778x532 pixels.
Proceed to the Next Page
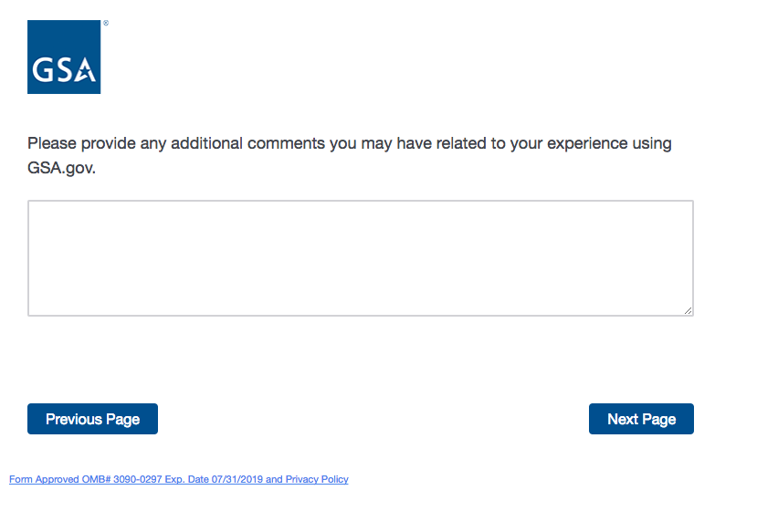click(x=641, y=419)
